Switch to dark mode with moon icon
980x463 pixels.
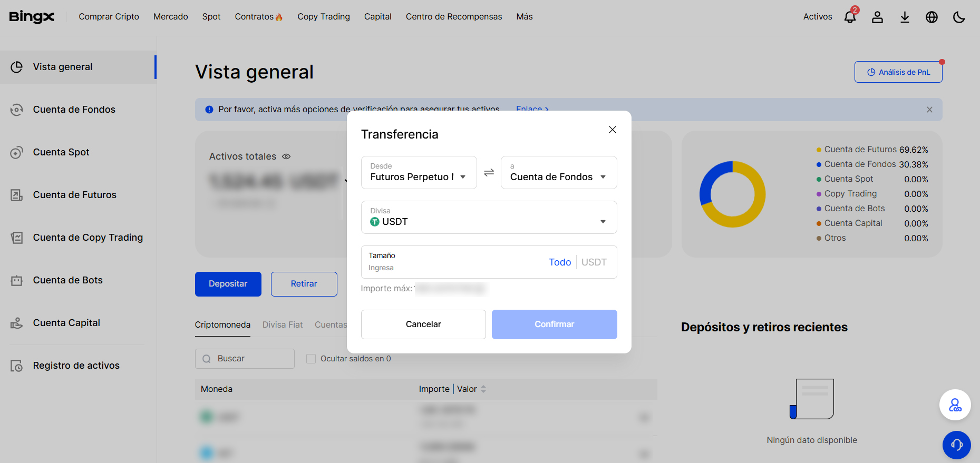(x=959, y=17)
